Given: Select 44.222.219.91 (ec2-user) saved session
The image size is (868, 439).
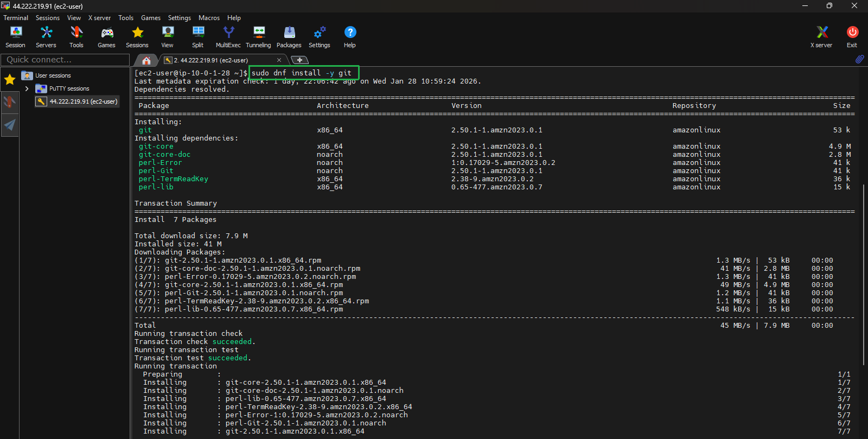Looking at the screenshot, I should 77,101.
